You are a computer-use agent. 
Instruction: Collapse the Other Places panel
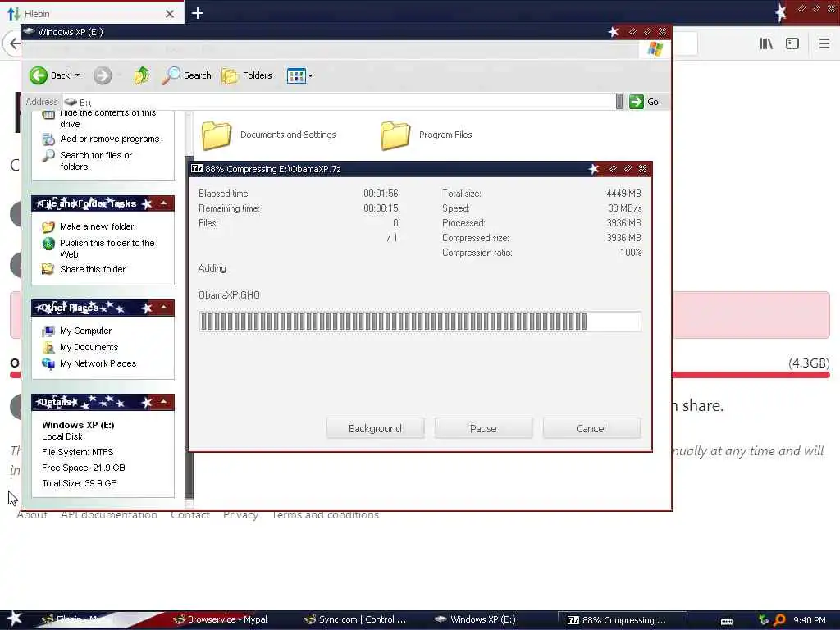point(164,308)
